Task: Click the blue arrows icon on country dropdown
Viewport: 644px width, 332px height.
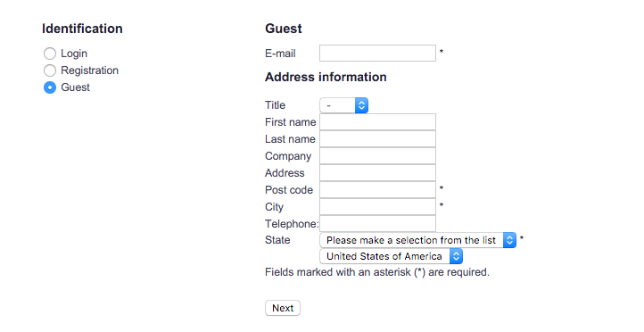Action: [456, 256]
